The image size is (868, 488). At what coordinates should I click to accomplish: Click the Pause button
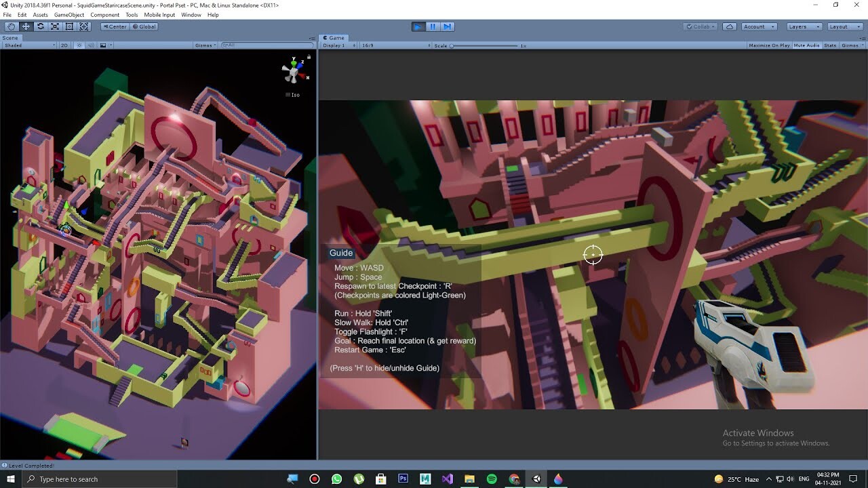(x=433, y=26)
